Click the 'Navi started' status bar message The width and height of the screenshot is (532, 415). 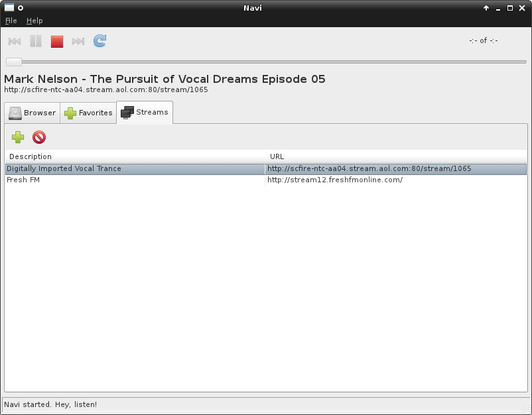click(x=50, y=404)
